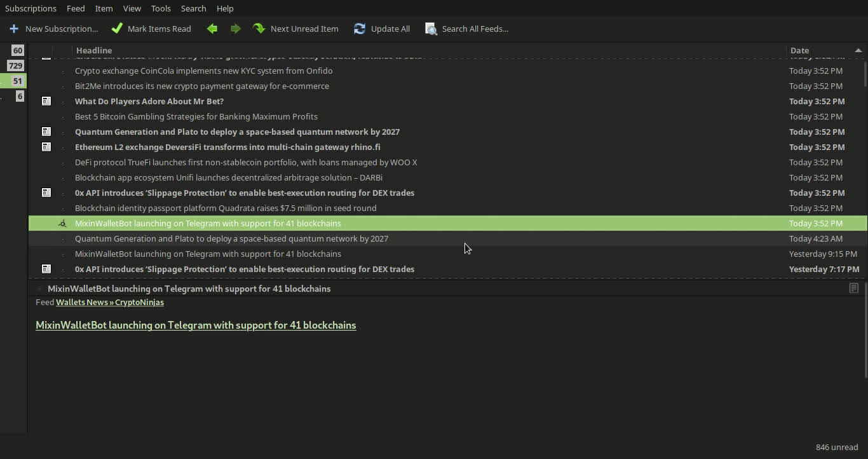The height and width of the screenshot is (459, 868).
Task: Select 'Ethereum L2 exchange DeversiFi' headline
Action: point(227,147)
